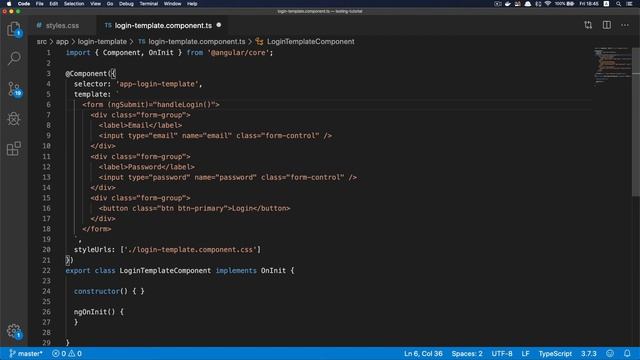The width and height of the screenshot is (640, 360).
Task: Open the notifications bell in status bar
Action: point(627,353)
